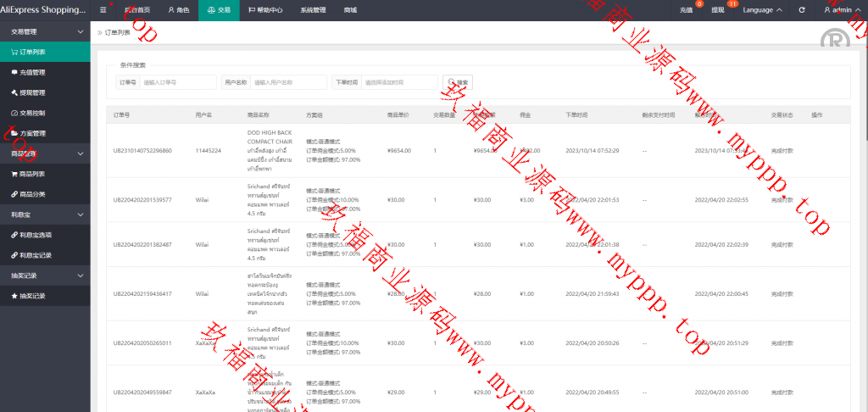Viewport: 868px width, 412px height.
Task: Click the 提现 notification link with badge
Action: tap(718, 10)
